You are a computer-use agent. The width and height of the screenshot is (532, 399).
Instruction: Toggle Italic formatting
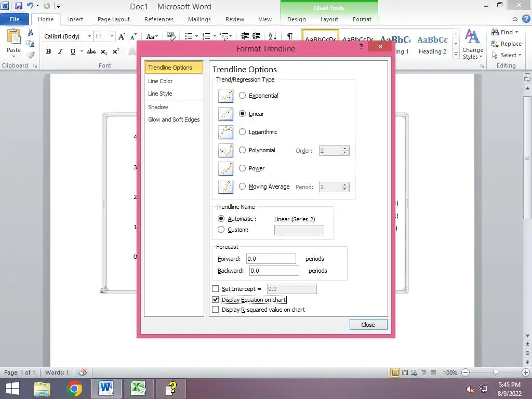(60, 51)
